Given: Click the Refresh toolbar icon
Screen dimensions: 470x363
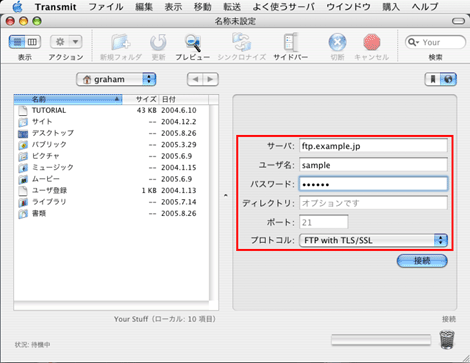Looking at the screenshot, I should [158, 42].
